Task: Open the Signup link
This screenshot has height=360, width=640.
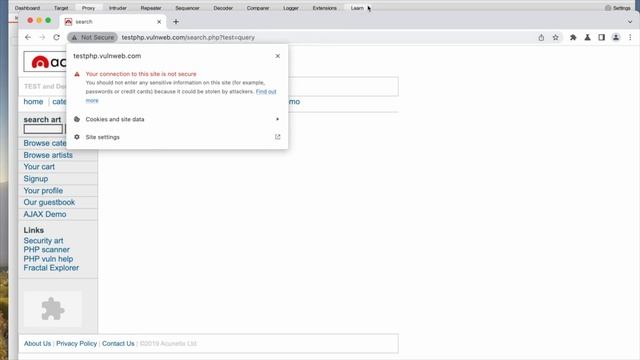Action: (36, 179)
